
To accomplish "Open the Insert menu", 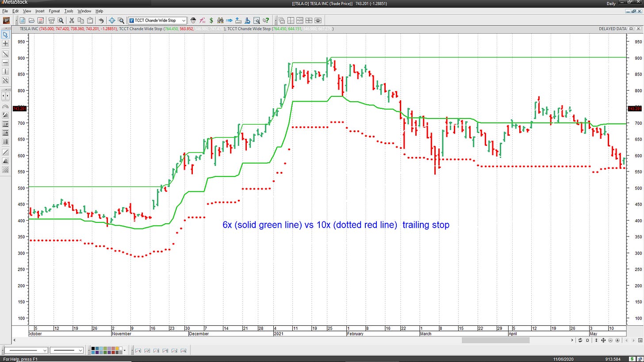I will 40,11.
